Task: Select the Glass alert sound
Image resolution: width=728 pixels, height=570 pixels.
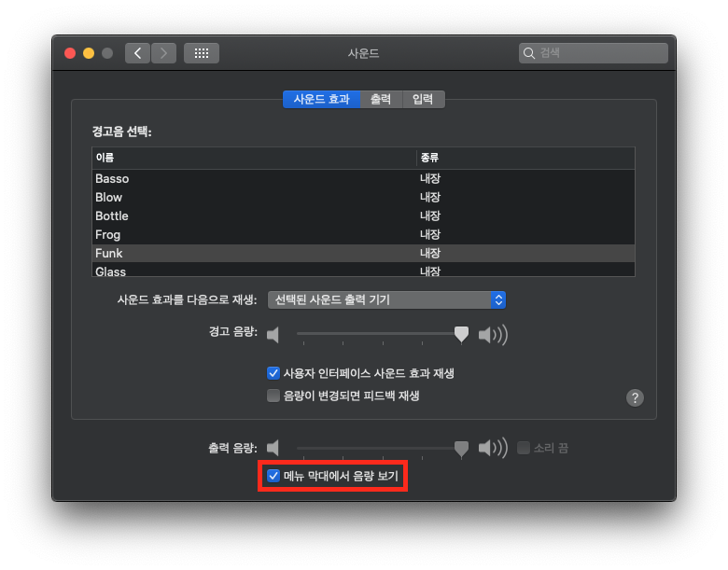Action: (364, 270)
